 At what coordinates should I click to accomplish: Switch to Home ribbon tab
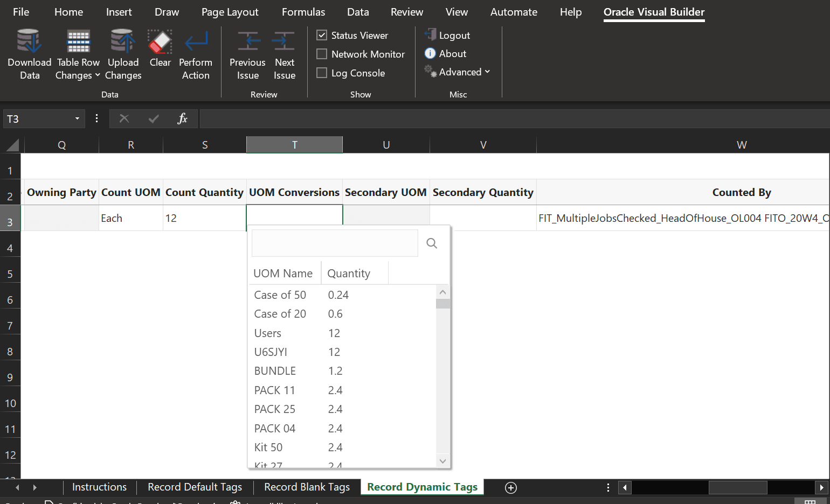[68, 12]
